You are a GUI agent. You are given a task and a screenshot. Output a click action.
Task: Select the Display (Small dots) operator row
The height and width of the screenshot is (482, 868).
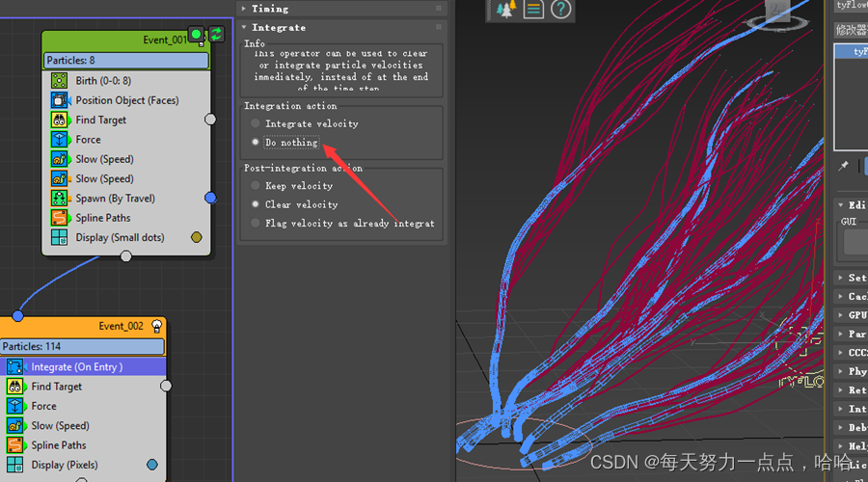coord(126,237)
